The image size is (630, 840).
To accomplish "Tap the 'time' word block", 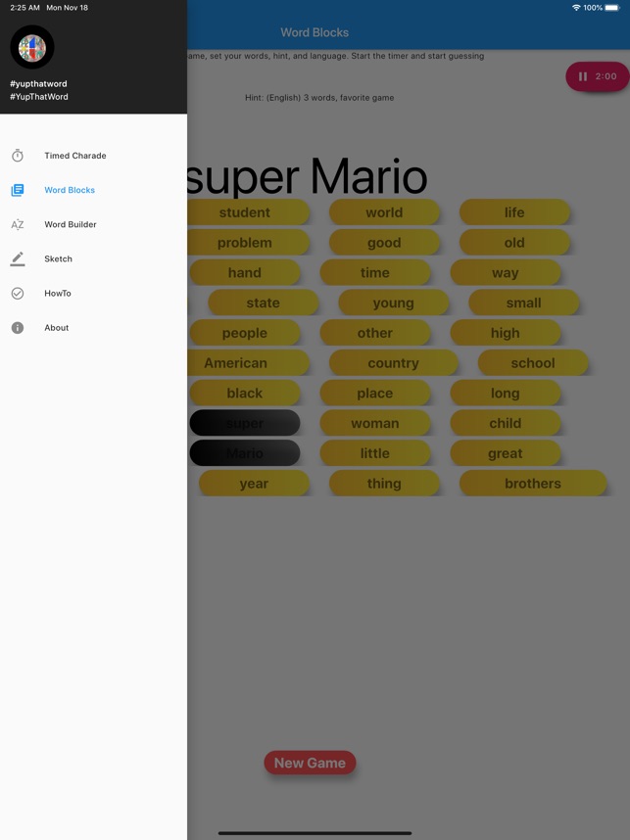I will point(375,272).
